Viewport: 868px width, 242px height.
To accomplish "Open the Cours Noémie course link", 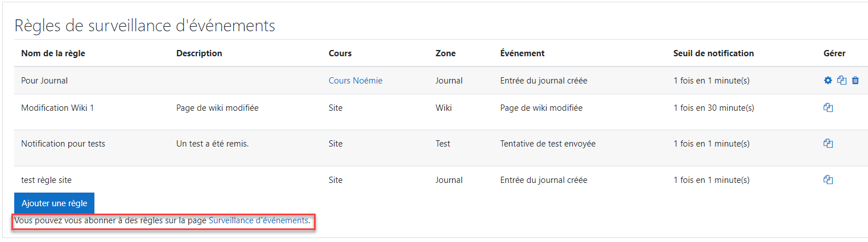I will coord(356,81).
